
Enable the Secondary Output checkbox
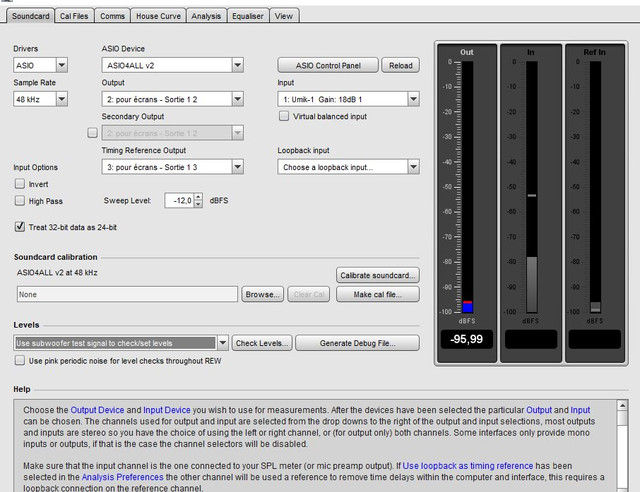coord(93,132)
